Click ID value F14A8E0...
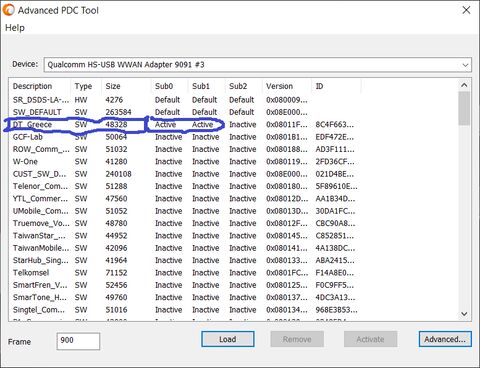This screenshot has height=368, width=480. [335, 273]
